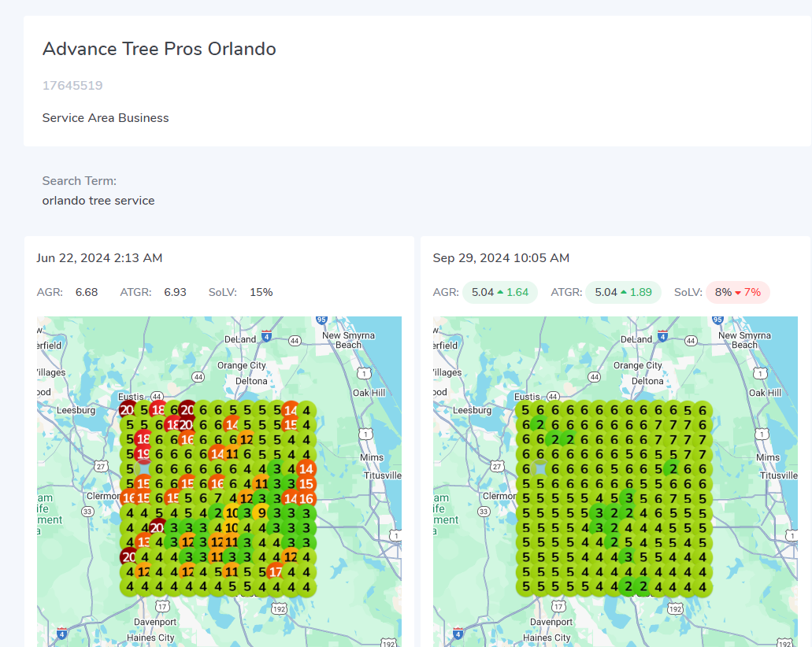Click the ATGR 5.04 up 1.89 badge
This screenshot has height=647, width=812.
(624, 293)
